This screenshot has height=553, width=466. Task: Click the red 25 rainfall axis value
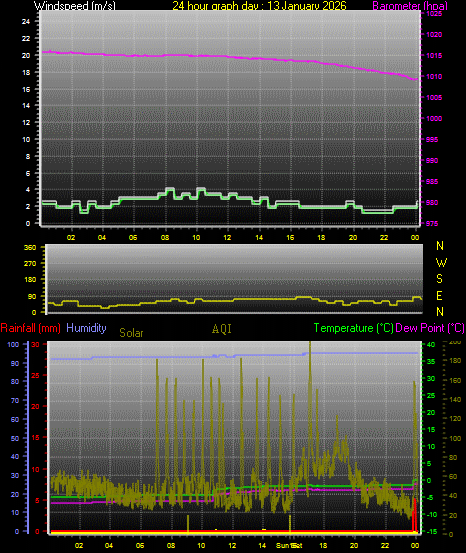pos(35,376)
